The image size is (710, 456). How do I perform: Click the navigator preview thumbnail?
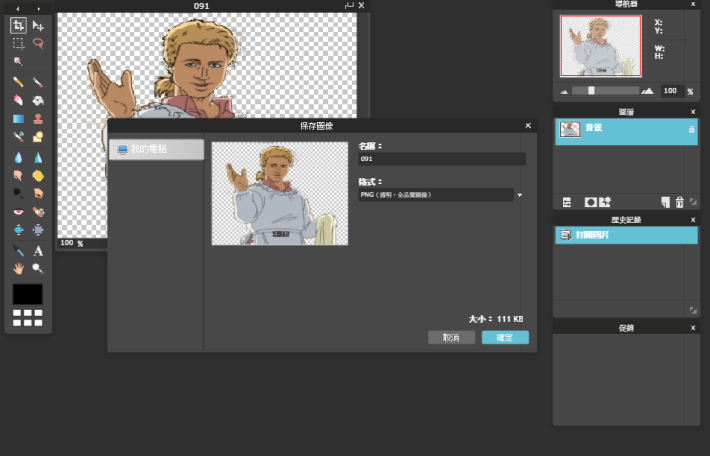click(601, 46)
